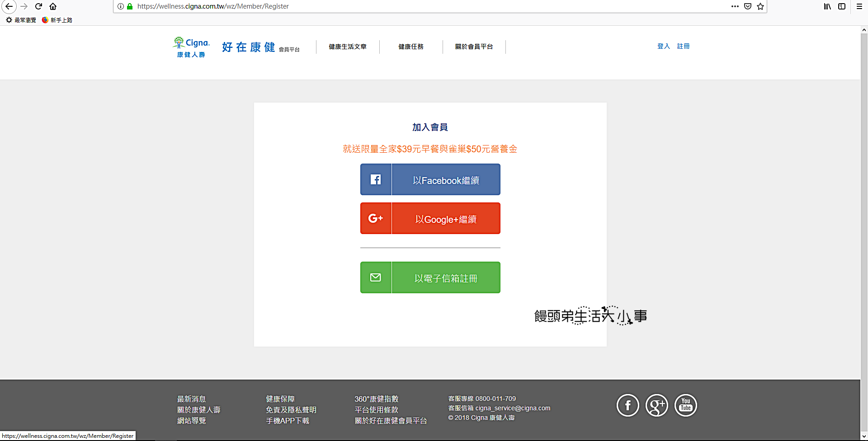Click the browser forward arrow button
Viewport: 868px width, 441px height.
tap(24, 6)
